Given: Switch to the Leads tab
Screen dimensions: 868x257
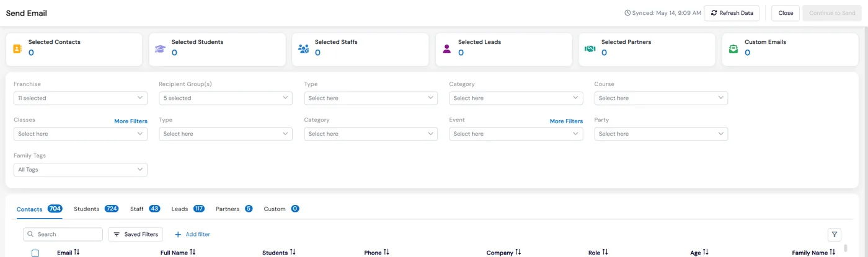Looking at the screenshot, I should point(188,209).
